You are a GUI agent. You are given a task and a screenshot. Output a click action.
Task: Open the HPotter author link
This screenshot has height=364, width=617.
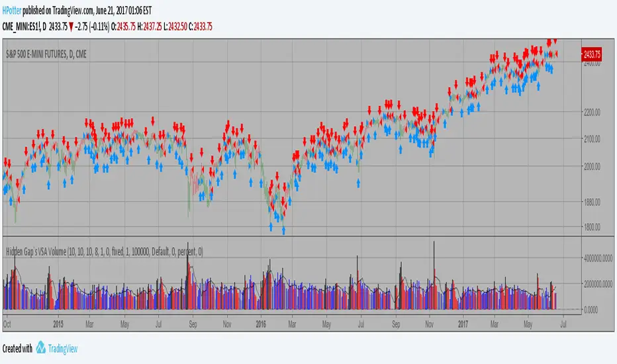pos(12,11)
